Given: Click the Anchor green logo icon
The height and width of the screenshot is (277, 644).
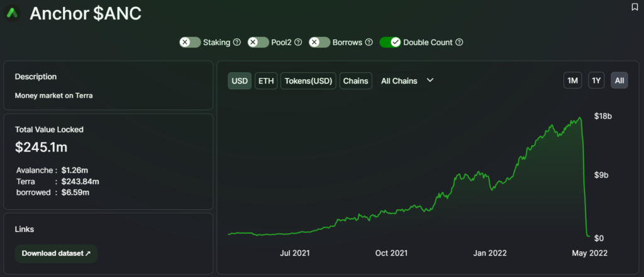Looking at the screenshot, I should (x=12, y=13).
